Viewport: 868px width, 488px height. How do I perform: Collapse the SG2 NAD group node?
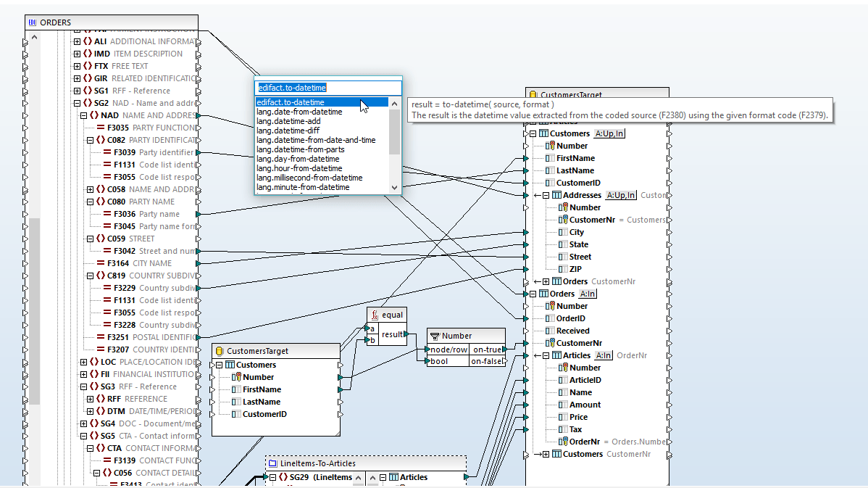[x=77, y=103]
